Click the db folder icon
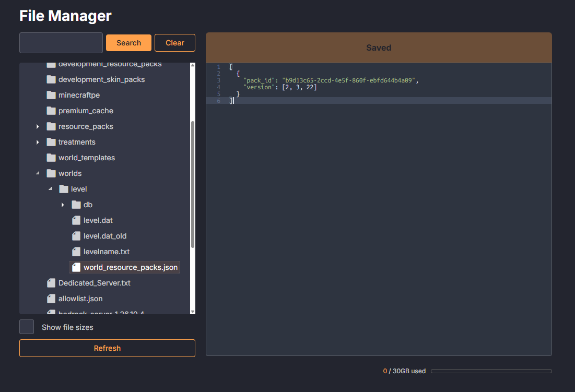Viewport: 575px width, 392px height. (x=76, y=205)
